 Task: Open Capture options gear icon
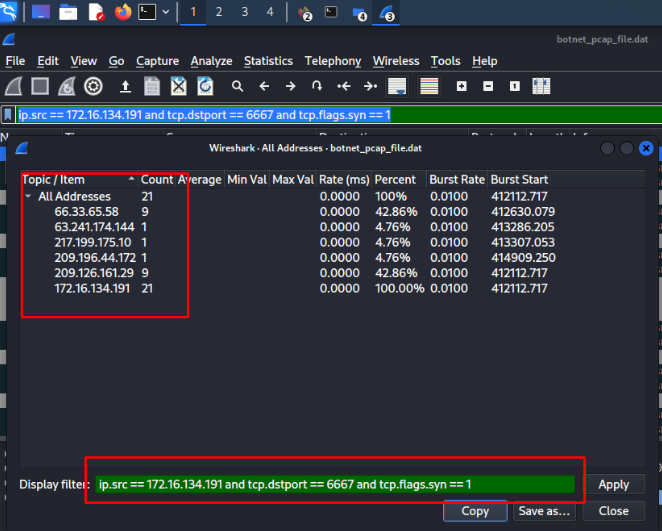point(93,87)
